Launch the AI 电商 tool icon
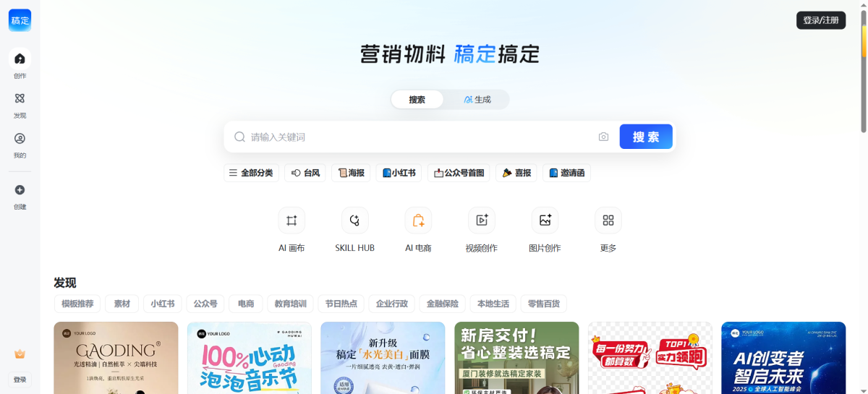The width and height of the screenshot is (868, 394). tap(418, 220)
